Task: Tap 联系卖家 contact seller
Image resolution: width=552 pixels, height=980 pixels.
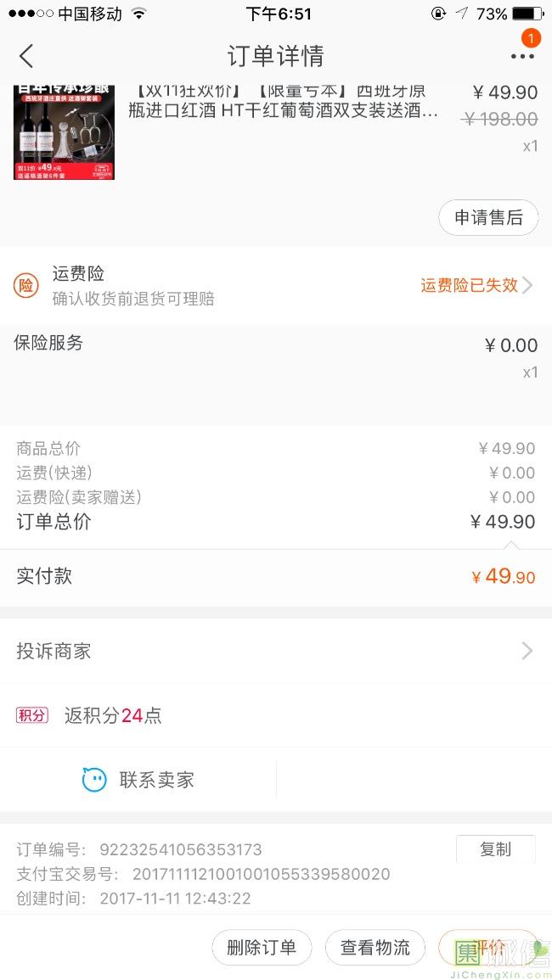Action: pos(157,780)
